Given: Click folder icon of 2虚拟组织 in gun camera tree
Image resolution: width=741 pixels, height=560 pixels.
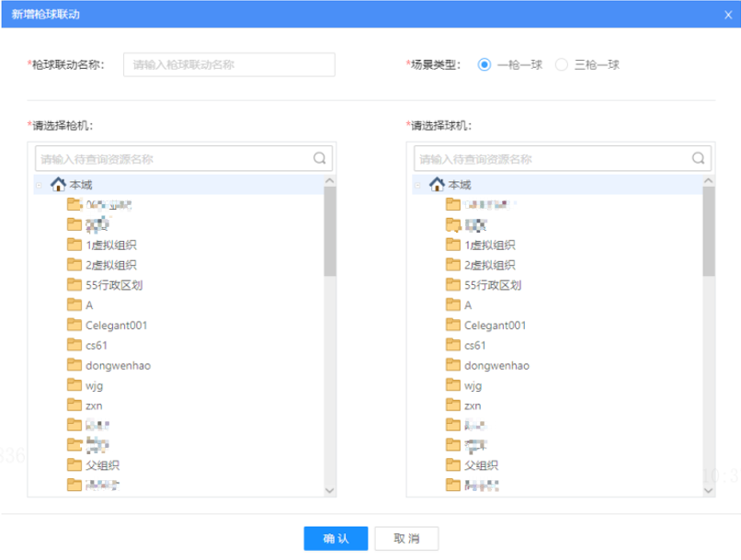Looking at the screenshot, I should point(74,265).
